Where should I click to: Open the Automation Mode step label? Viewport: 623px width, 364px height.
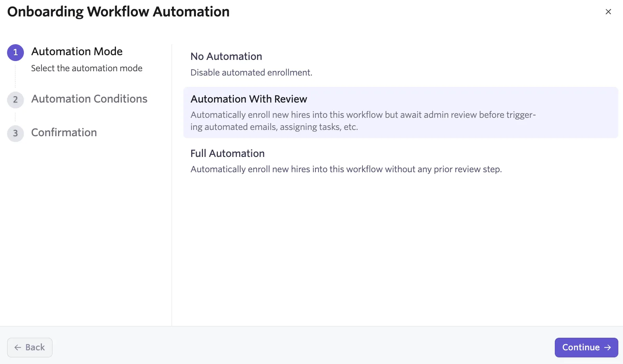pyautogui.click(x=77, y=51)
